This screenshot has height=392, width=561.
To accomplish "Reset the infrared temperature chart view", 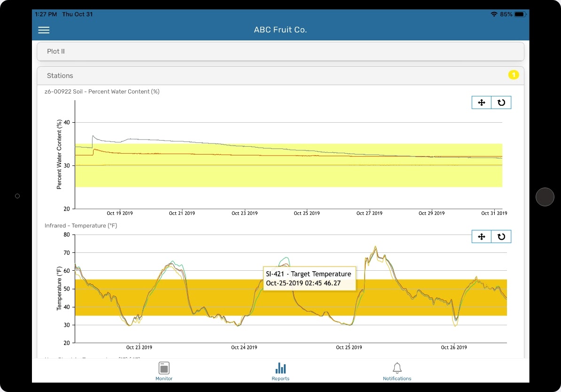I will pyautogui.click(x=501, y=236).
